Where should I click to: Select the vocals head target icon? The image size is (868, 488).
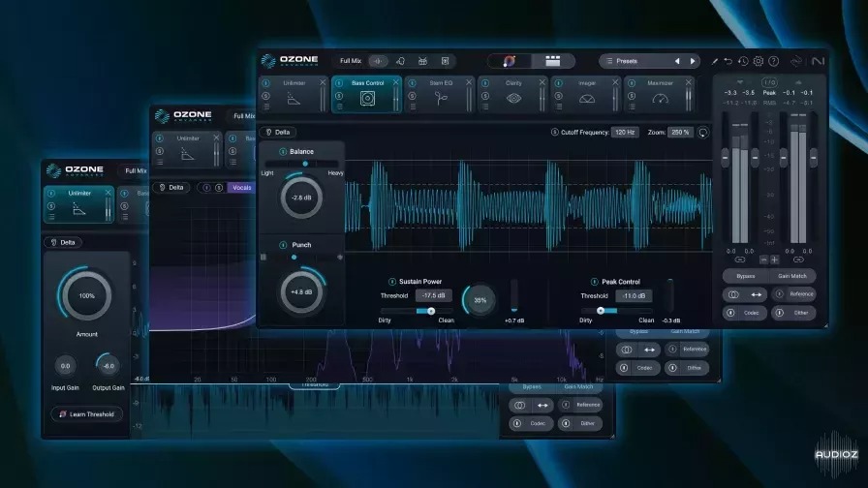[x=401, y=61]
